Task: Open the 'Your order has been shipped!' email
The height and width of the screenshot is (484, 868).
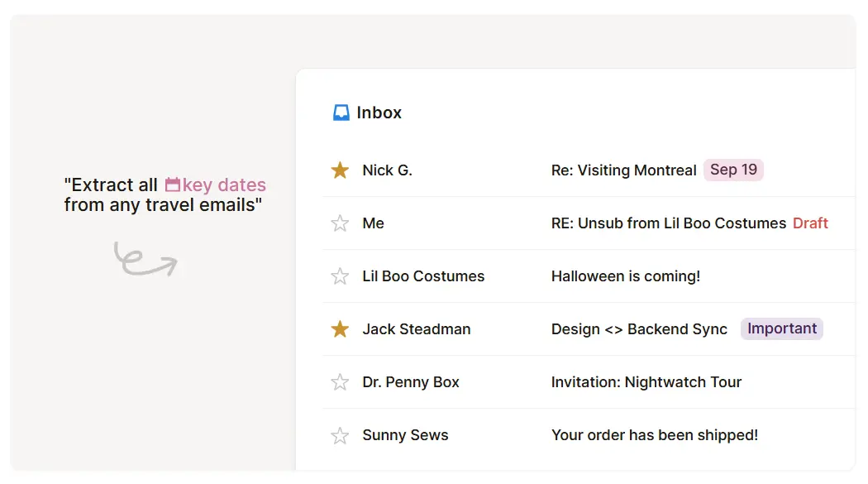Action: point(655,434)
